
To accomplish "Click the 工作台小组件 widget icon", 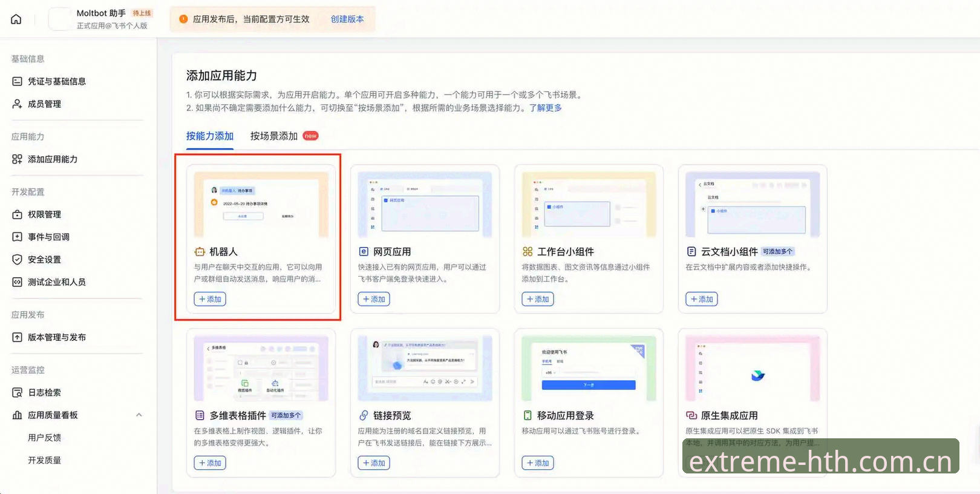I will click(x=528, y=251).
